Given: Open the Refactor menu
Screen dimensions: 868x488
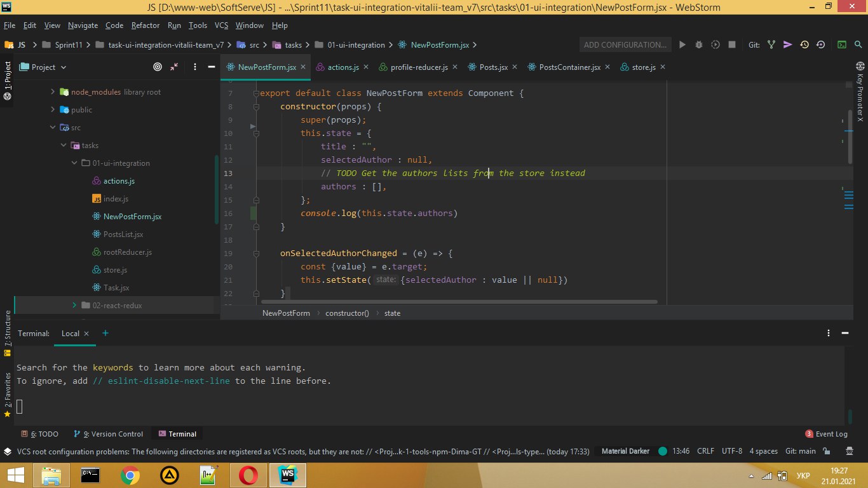Looking at the screenshot, I should click(146, 25).
